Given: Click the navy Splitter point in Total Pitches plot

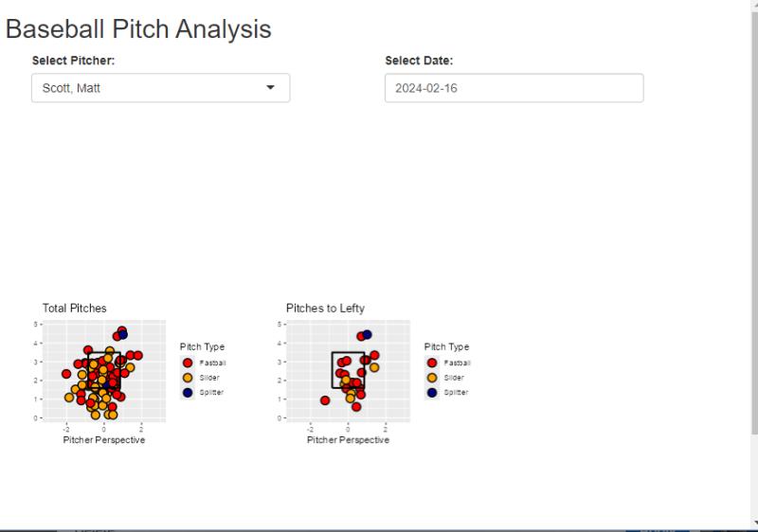Looking at the screenshot, I should pyautogui.click(x=123, y=334).
